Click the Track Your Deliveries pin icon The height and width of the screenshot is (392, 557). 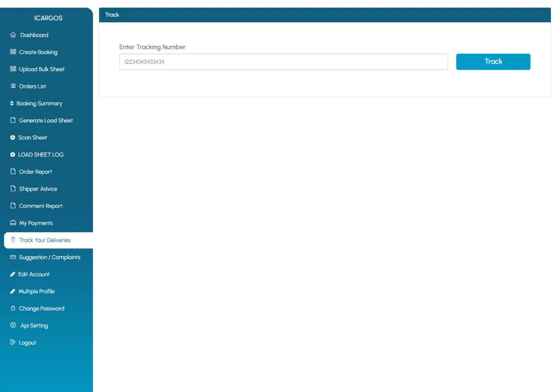(x=13, y=240)
